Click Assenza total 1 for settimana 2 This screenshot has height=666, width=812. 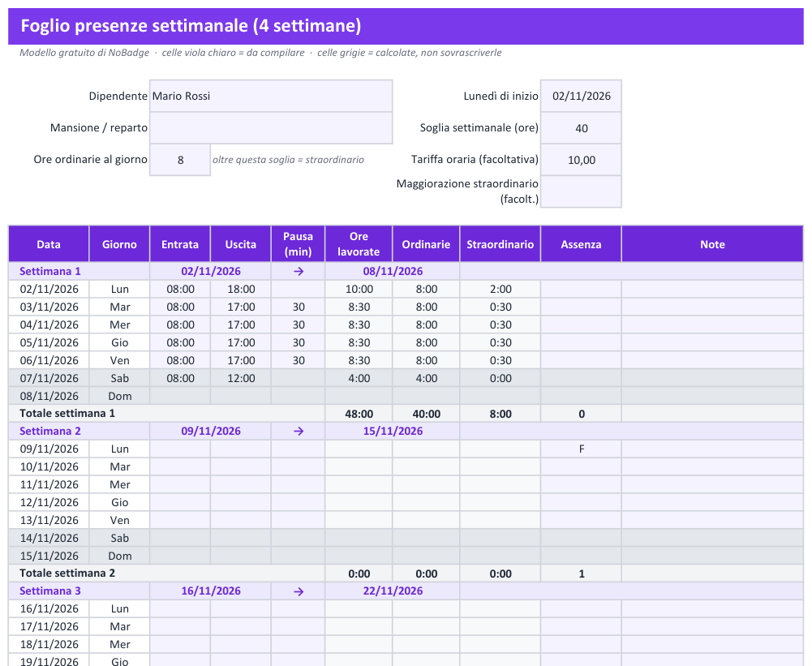[x=581, y=574]
